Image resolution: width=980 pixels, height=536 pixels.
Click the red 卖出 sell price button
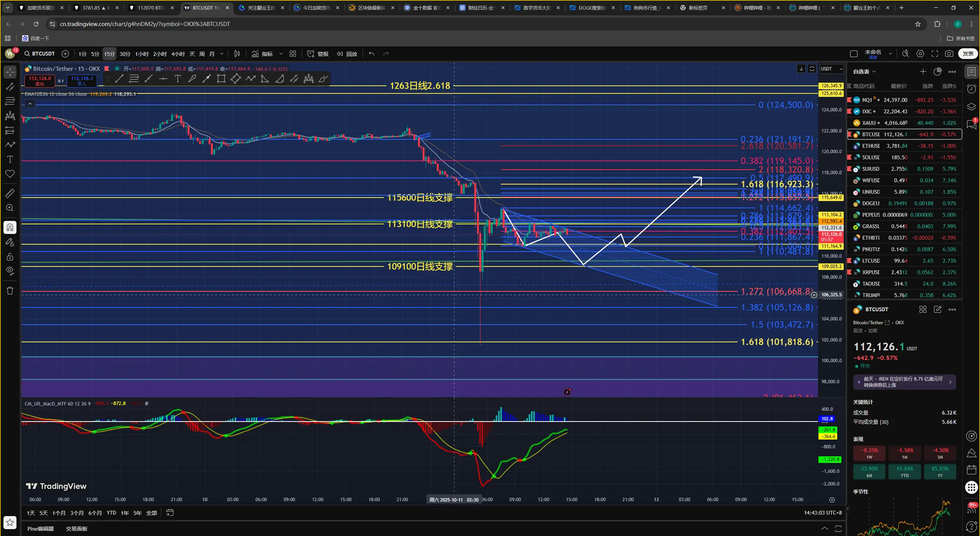click(40, 80)
